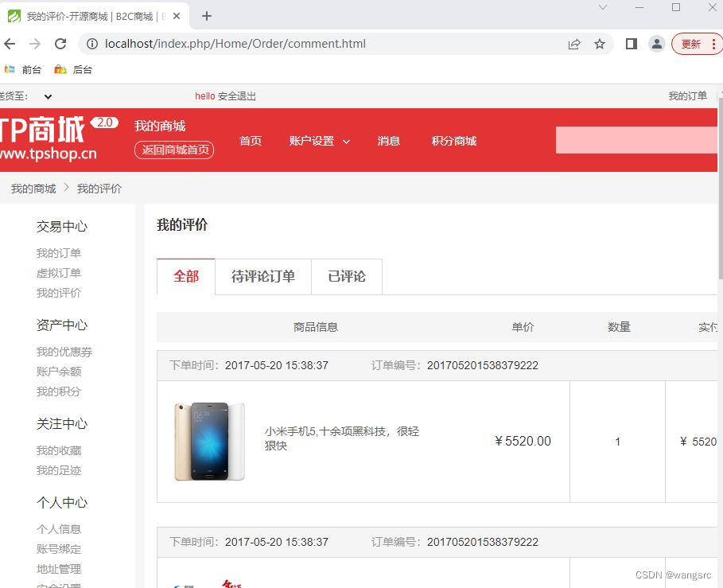723x588 pixels.
Task: Click the browser back arrow icon
Action: [9, 44]
